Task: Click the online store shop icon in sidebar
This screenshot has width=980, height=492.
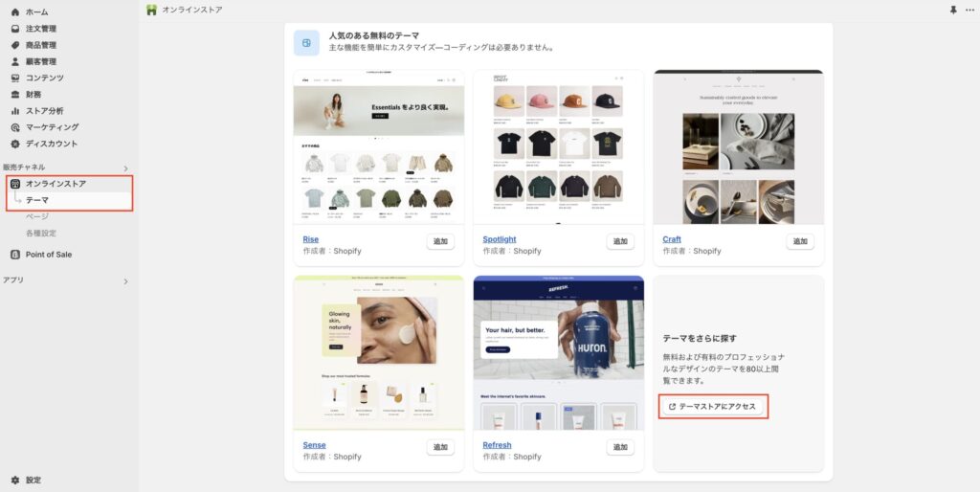Action: (15, 184)
